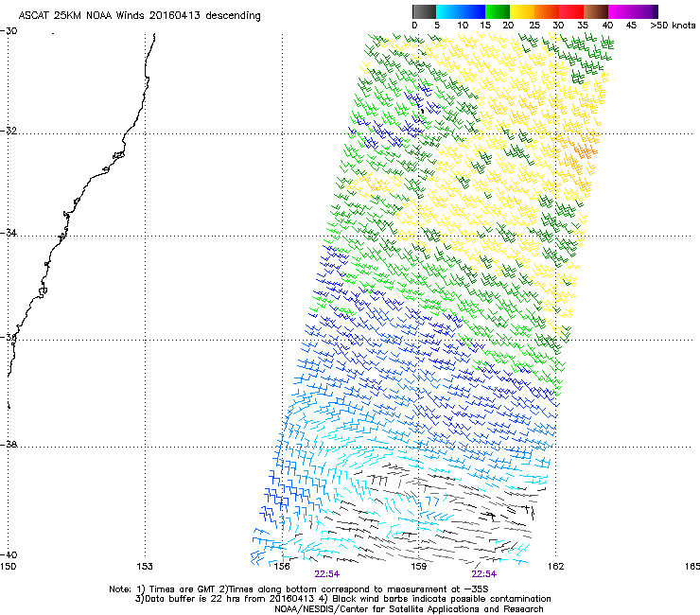Image resolution: width=700 pixels, height=615 pixels.
Task: Select the green 15-20 knots legend swatch
Action: [x=498, y=11]
